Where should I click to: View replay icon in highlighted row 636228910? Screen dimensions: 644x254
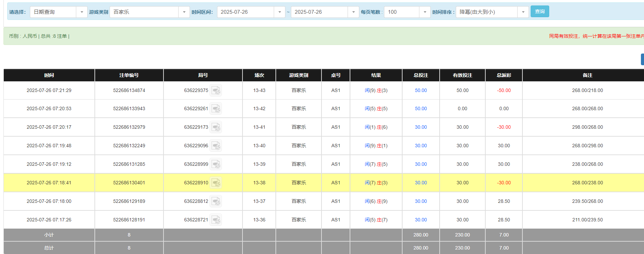(x=216, y=183)
